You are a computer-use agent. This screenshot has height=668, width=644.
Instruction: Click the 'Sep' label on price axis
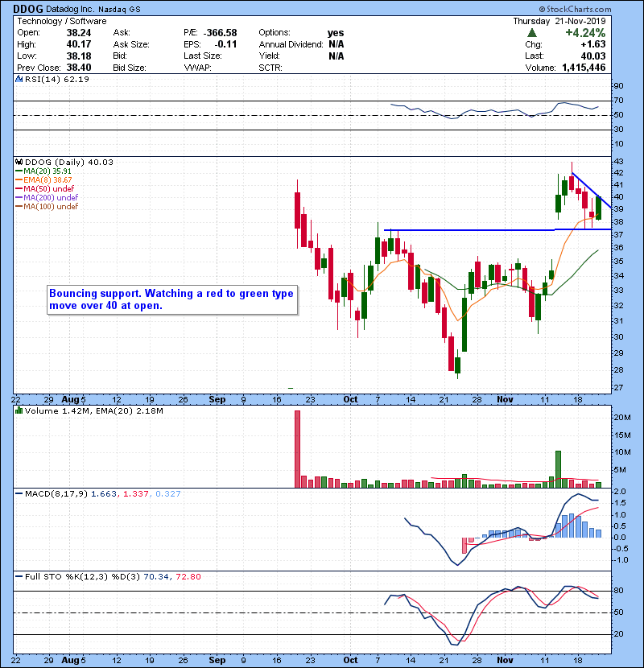coord(217,400)
